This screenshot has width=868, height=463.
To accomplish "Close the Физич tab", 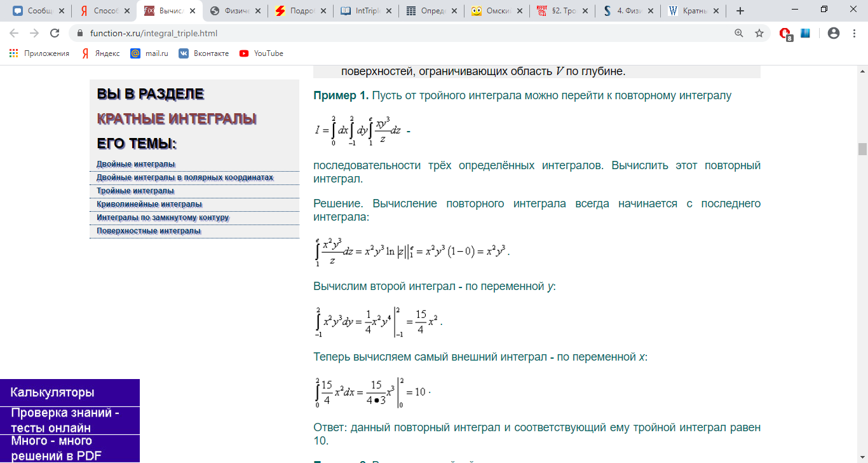I will (x=257, y=11).
